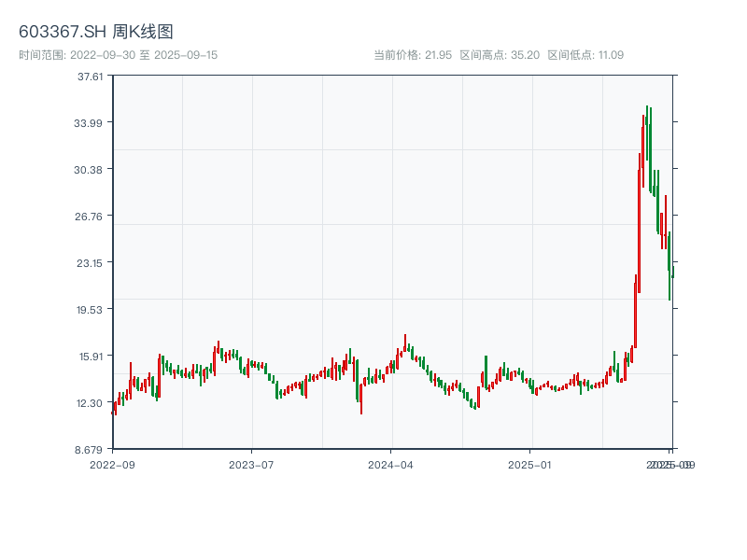The height and width of the screenshot is (560, 747).
Task: Click the x-axis label 2022-09
Action: click(112, 465)
